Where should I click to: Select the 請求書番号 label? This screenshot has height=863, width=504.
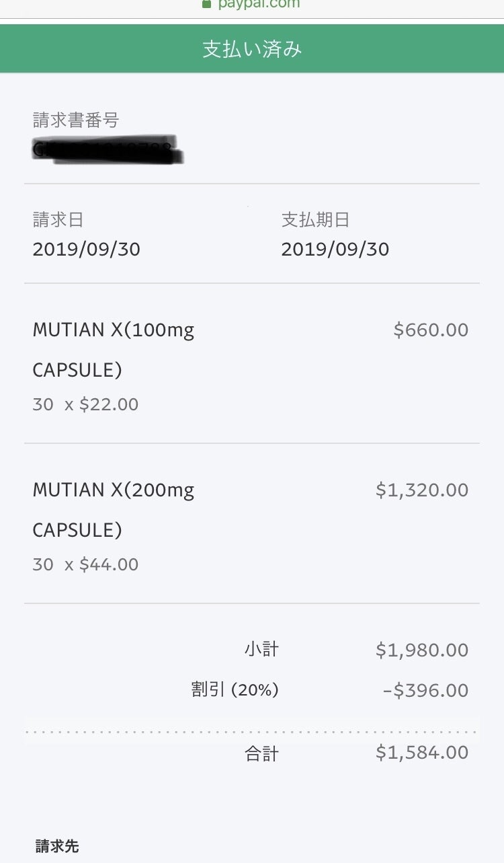(76, 120)
